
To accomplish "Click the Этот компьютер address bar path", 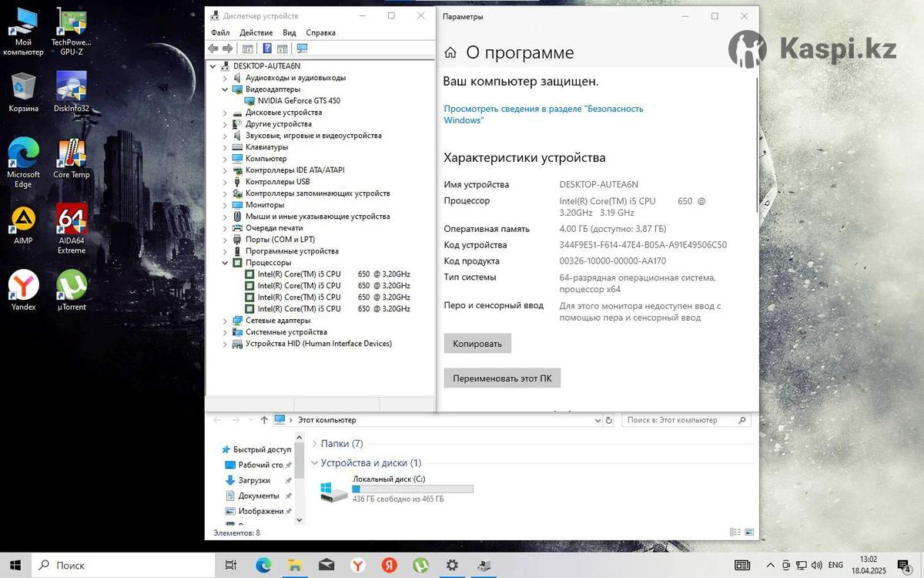I will 327,420.
